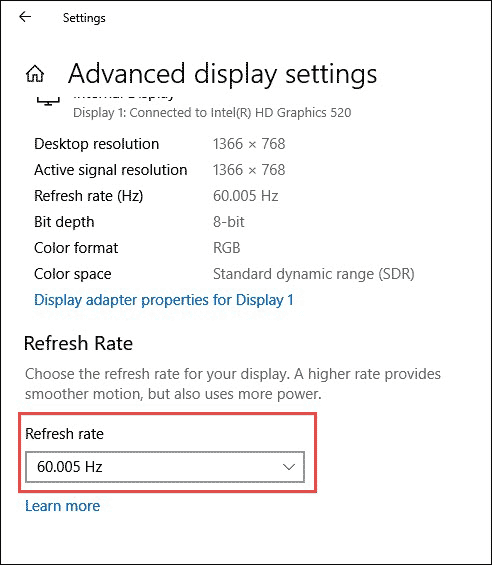Click the Refresh rate (Hz) row label
Screen dimensions: 492x565
[88, 196]
